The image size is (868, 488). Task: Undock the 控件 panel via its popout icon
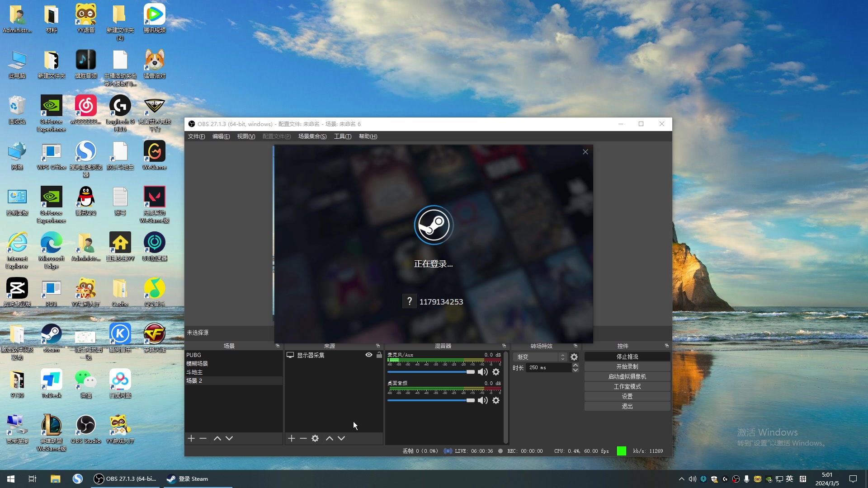coord(667,346)
